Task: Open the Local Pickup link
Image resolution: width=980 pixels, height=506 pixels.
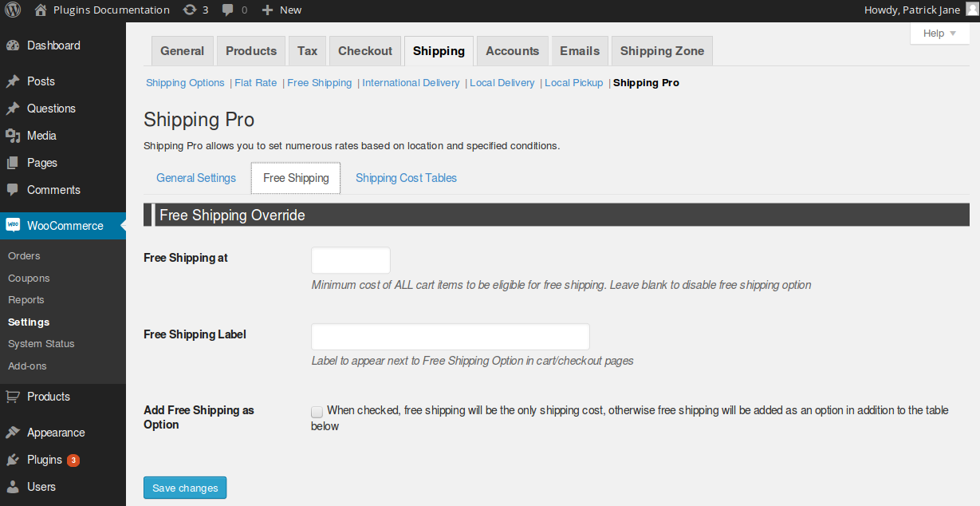Action: point(574,83)
